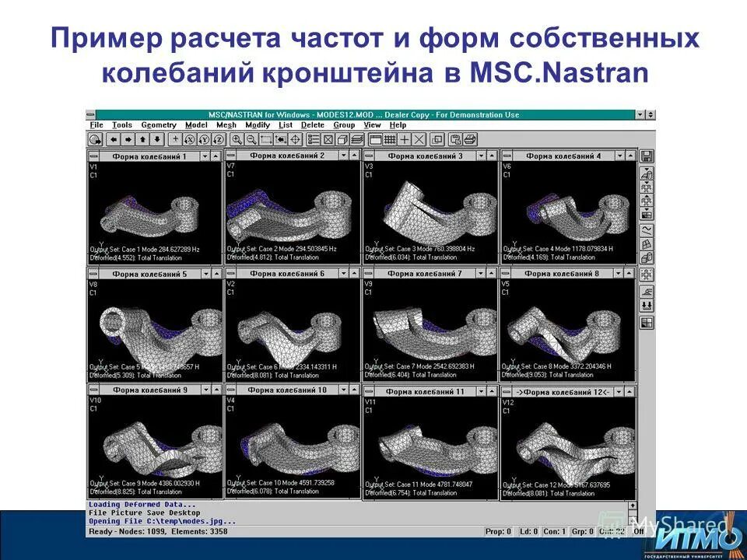Pan view right with the right arrow icon
The height and width of the screenshot is (560, 747).
(x=128, y=139)
